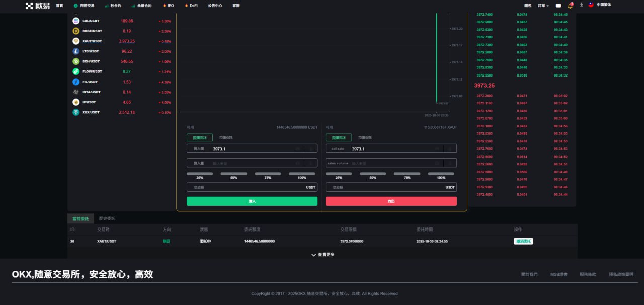The width and height of the screenshot is (644, 305).
Task: Open the language selector with flag
Action: (600, 5)
